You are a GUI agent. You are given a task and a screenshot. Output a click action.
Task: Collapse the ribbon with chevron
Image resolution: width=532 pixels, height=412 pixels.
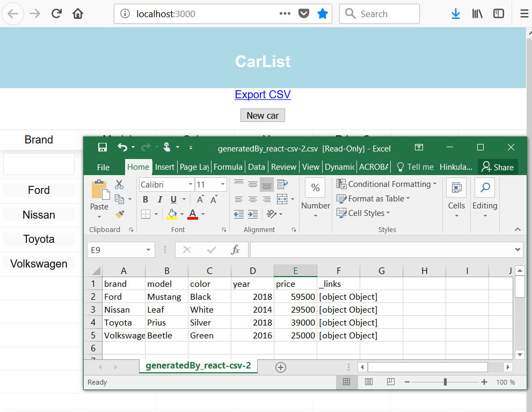[x=518, y=229]
